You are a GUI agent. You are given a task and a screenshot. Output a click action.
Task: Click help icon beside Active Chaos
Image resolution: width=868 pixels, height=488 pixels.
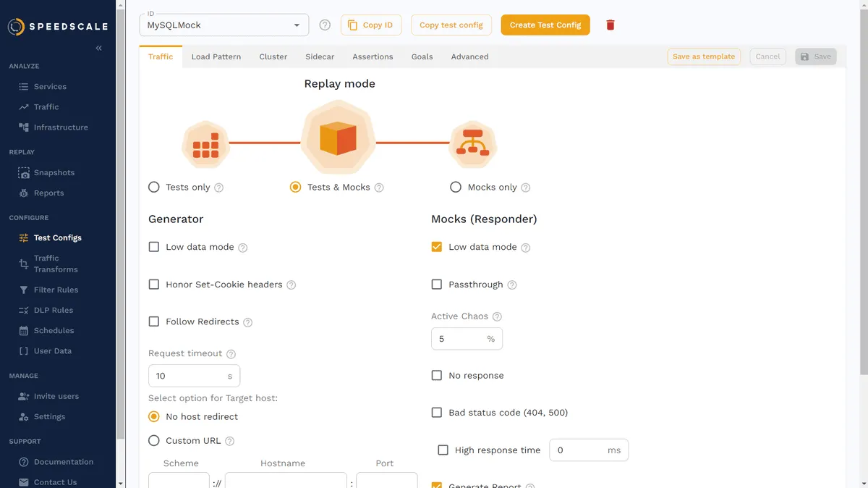[497, 316]
